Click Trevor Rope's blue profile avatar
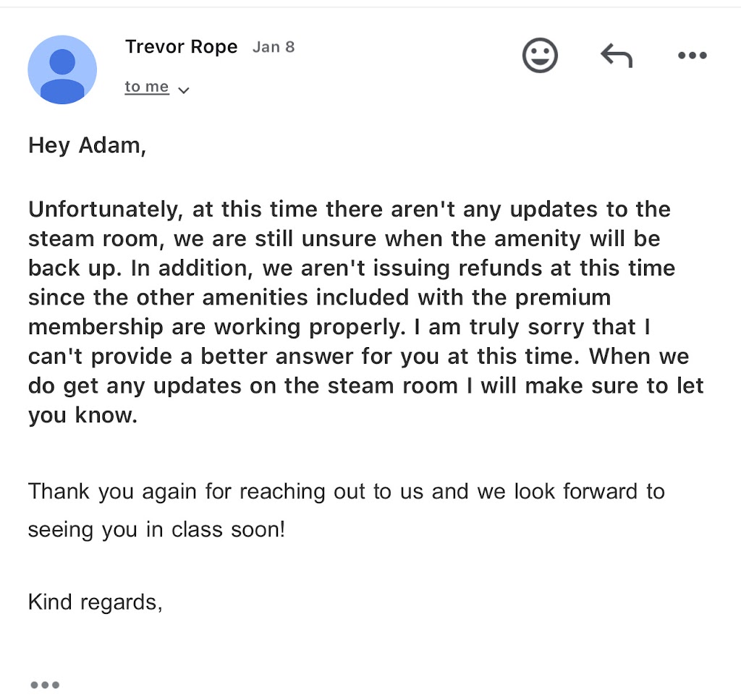Viewport: 741px width, 700px height. point(62,69)
